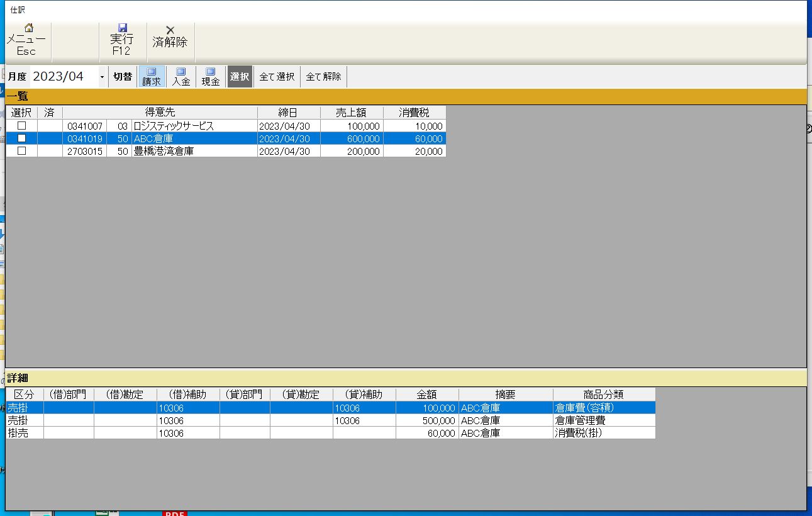Click the 全て選択 button
This screenshot has height=516, width=812.
click(277, 77)
